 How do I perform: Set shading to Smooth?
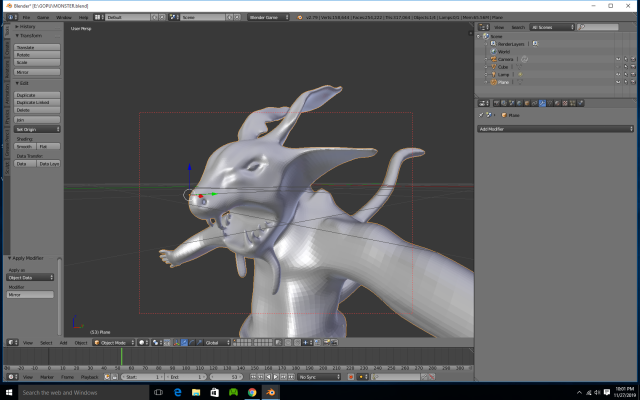click(x=25, y=146)
